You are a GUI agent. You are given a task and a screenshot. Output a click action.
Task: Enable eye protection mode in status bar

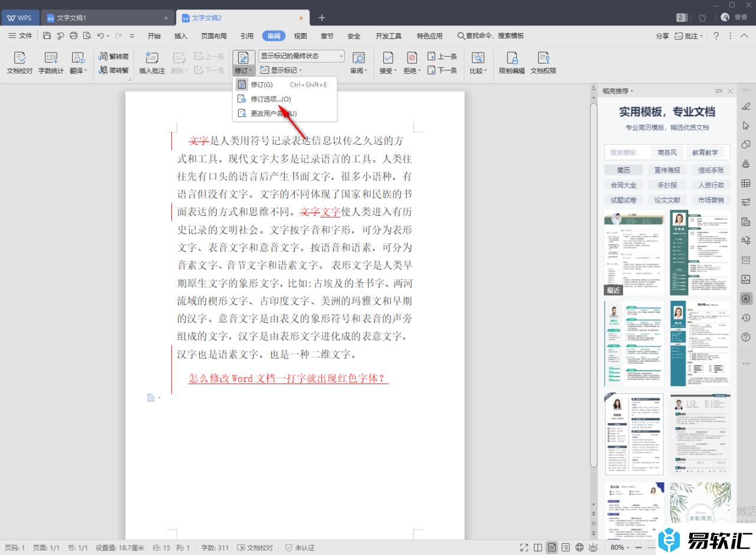coord(593,548)
